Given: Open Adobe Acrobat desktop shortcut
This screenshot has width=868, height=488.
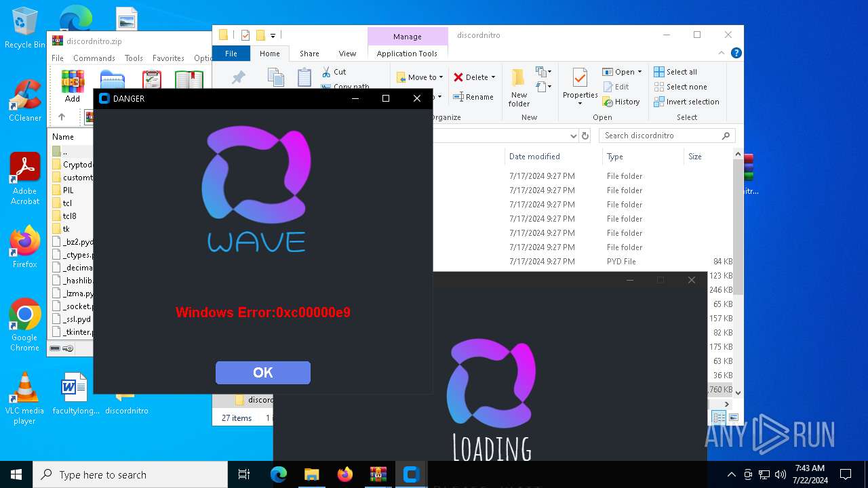Looking at the screenshot, I should 25,179.
